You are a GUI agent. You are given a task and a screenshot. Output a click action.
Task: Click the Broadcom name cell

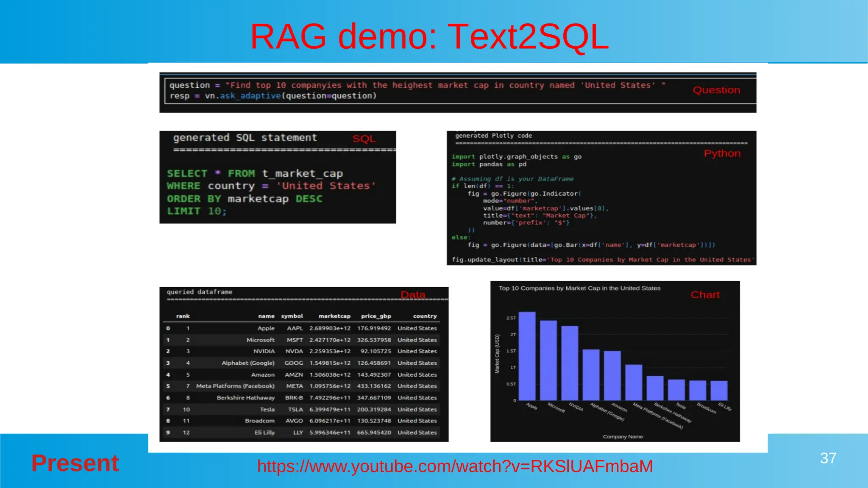click(x=259, y=421)
